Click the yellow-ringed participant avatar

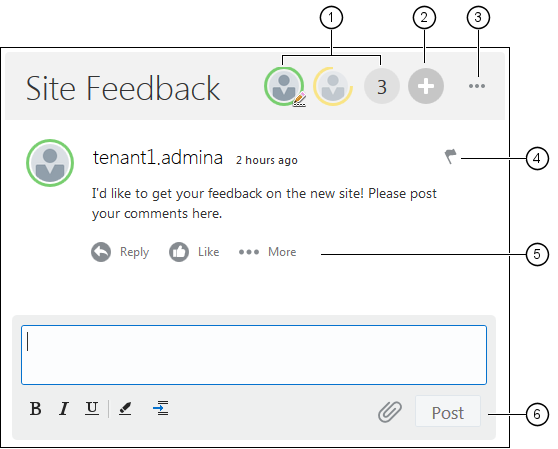333,86
